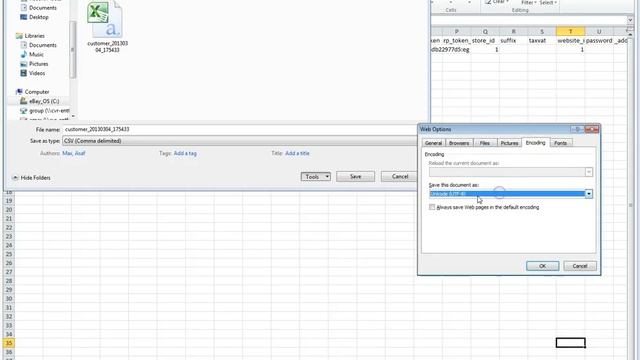640x360 pixels.
Task: Click the active cell T35 in Excel
Action: (570, 343)
